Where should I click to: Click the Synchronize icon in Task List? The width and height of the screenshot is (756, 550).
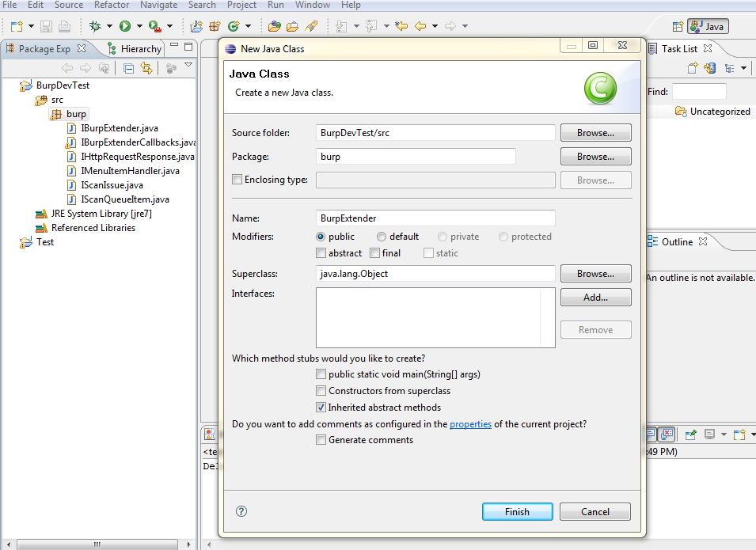710,68
